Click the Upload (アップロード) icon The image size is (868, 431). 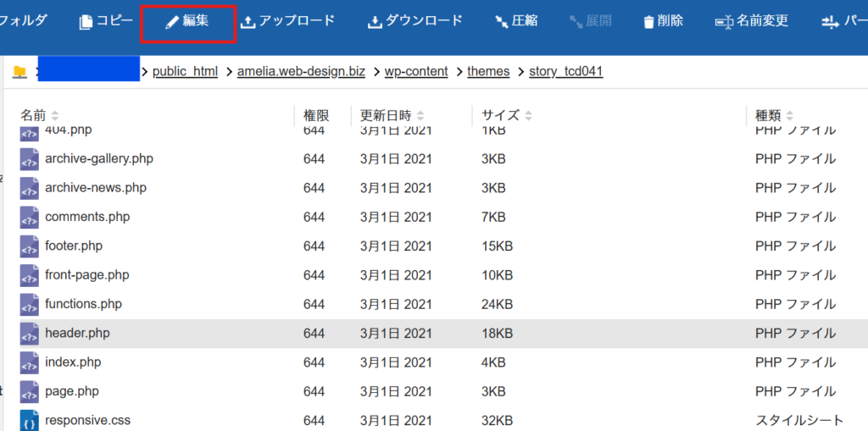[x=248, y=22]
